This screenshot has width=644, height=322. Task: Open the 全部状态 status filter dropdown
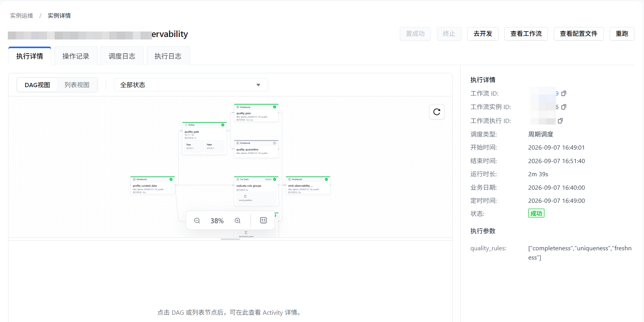pos(191,85)
